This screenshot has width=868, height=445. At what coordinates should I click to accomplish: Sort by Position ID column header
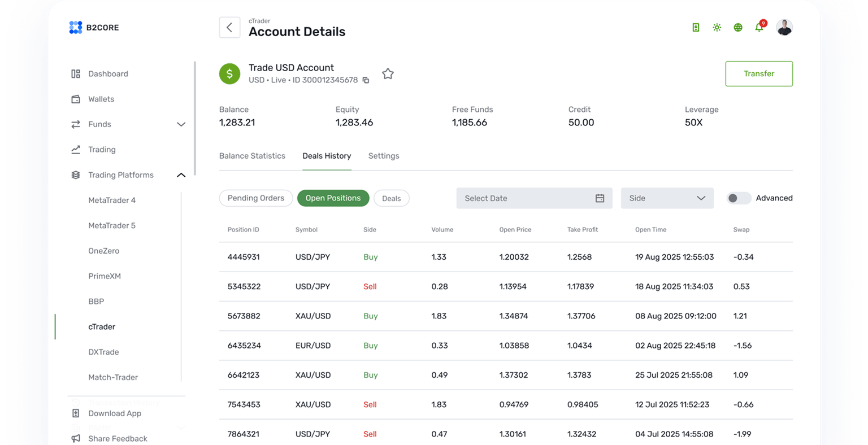click(x=243, y=230)
